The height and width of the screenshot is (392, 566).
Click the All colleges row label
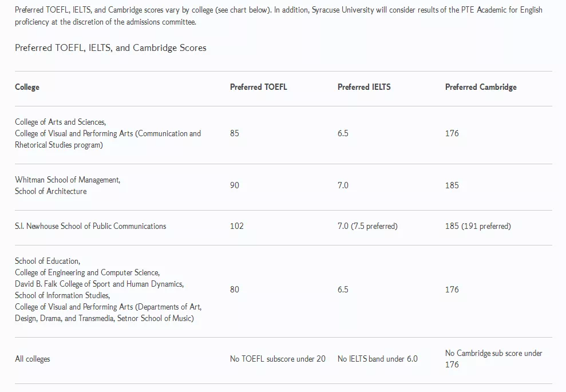[x=33, y=359]
